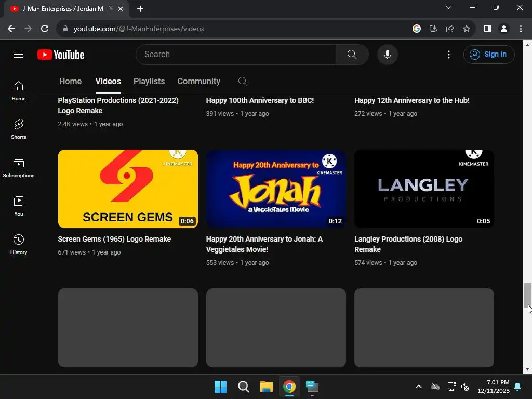Open tab search dropdown chevron
The height and width of the screenshot is (399, 532).
coord(448,7)
